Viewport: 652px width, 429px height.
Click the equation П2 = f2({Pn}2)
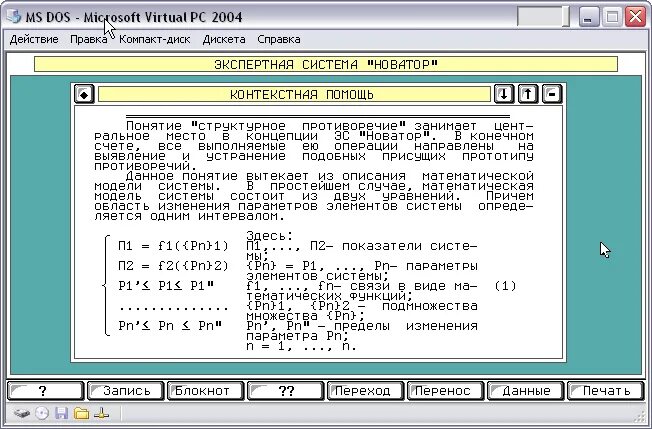(x=173, y=266)
